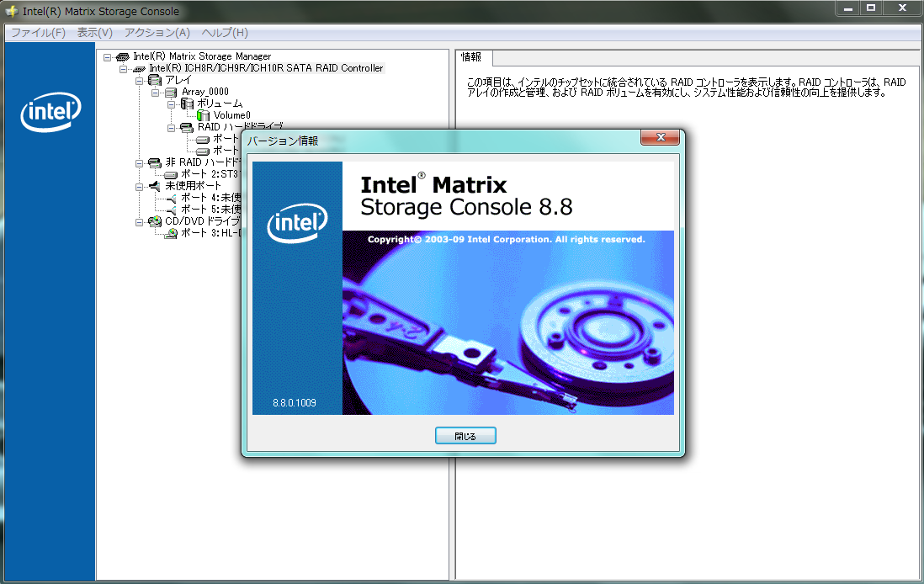Viewport: 924px width, 584px height.
Task: Collapse the Intel(R) Matrix Storage Manager root node
Action: (x=107, y=57)
